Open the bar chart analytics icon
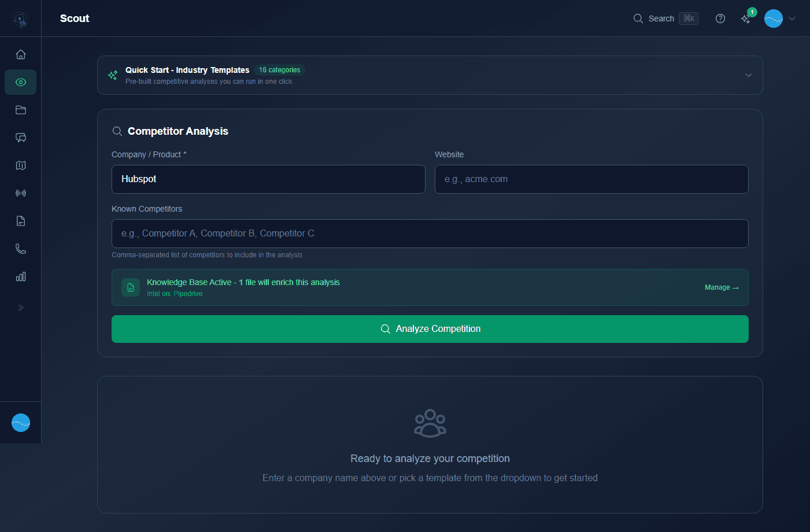810x532 pixels. coord(21,276)
